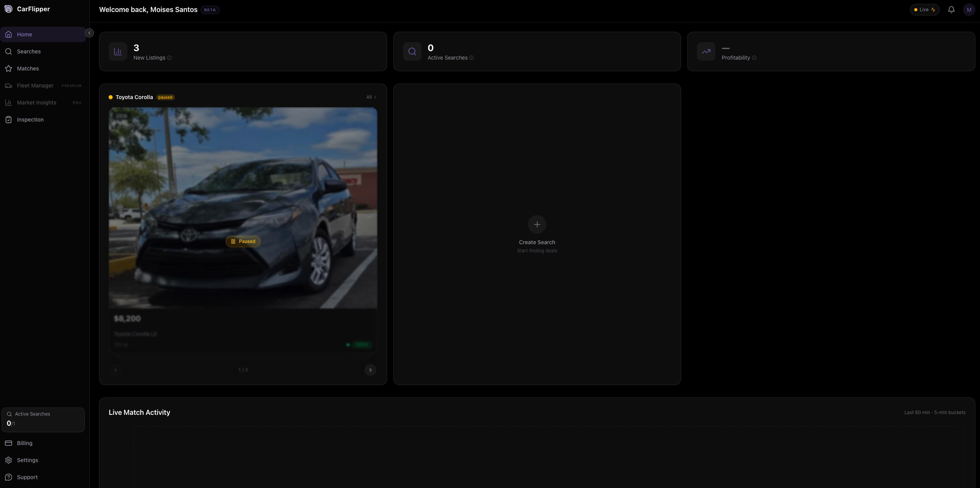980x488 pixels.
Task: Open the Billing link
Action: click(x=24, y=443)
